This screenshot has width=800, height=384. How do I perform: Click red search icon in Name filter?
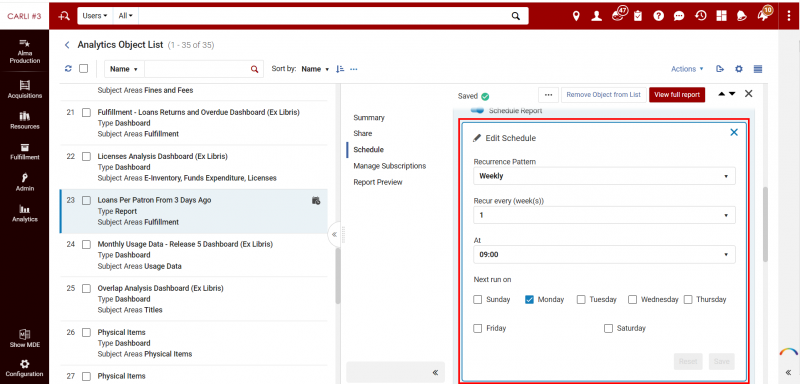click(255, 69)
